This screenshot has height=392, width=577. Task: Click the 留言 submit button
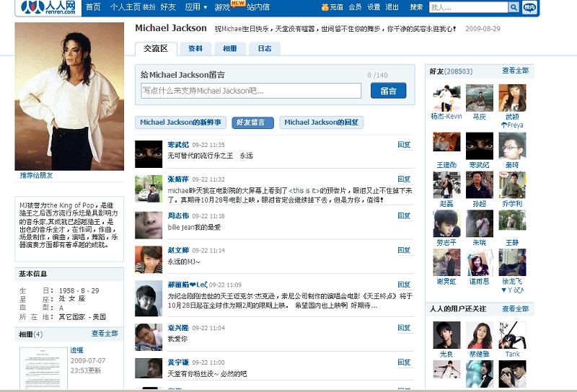pyautogui.click(x=389, y=91)
